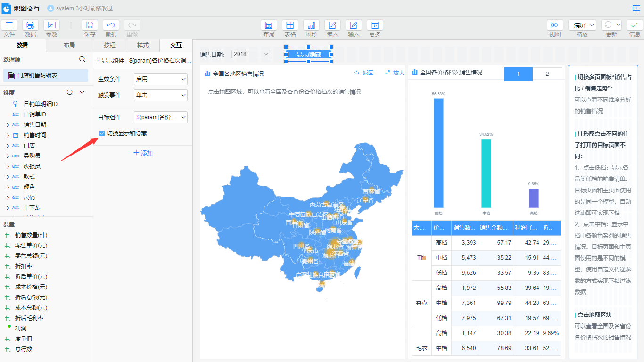Click the 撤销 (Undo) icon
This screenshot has width=644, height=362.
point(111,25)
